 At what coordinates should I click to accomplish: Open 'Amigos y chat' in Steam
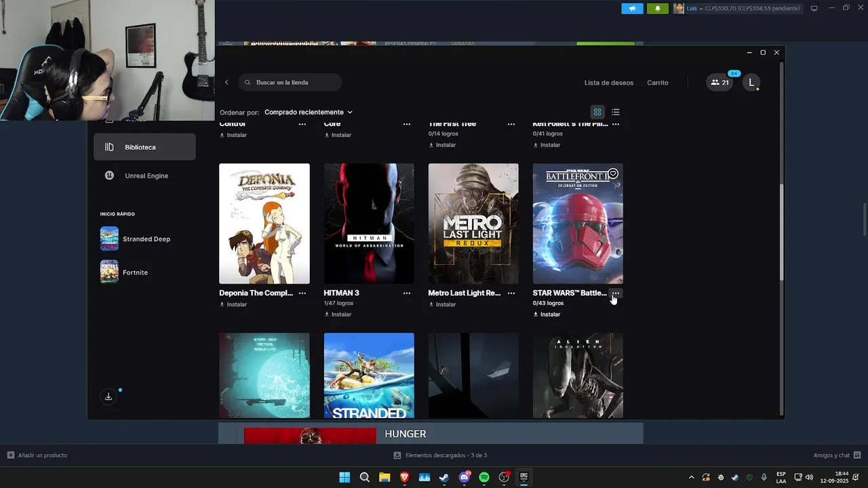837,455
